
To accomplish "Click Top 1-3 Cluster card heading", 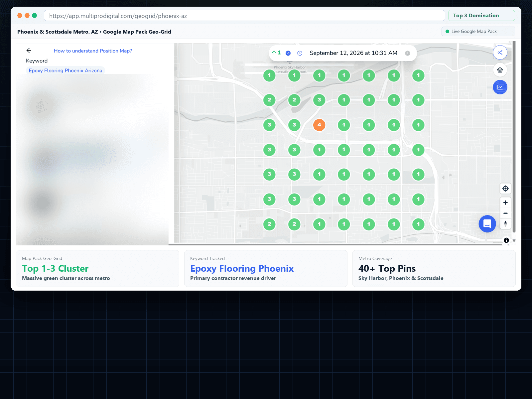I will click(55, 269).
